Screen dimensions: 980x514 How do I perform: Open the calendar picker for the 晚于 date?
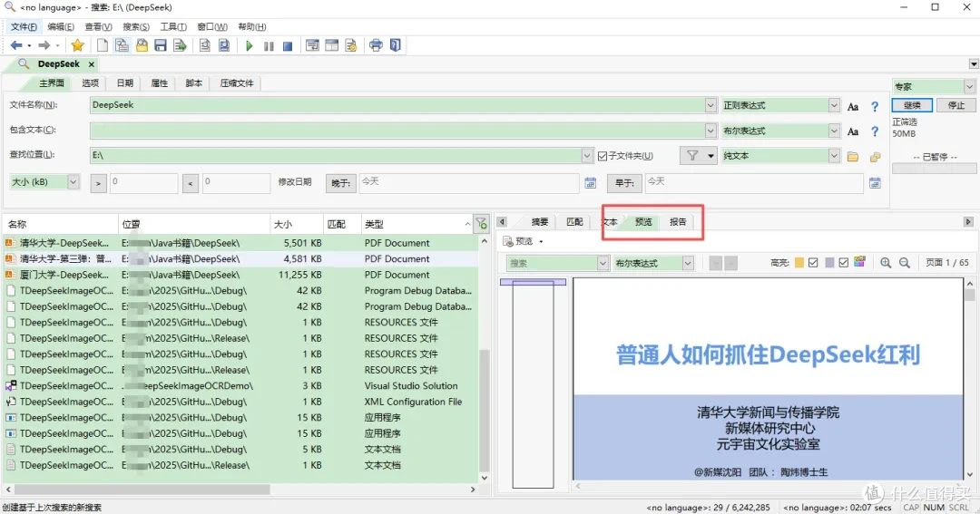(590, 183)
